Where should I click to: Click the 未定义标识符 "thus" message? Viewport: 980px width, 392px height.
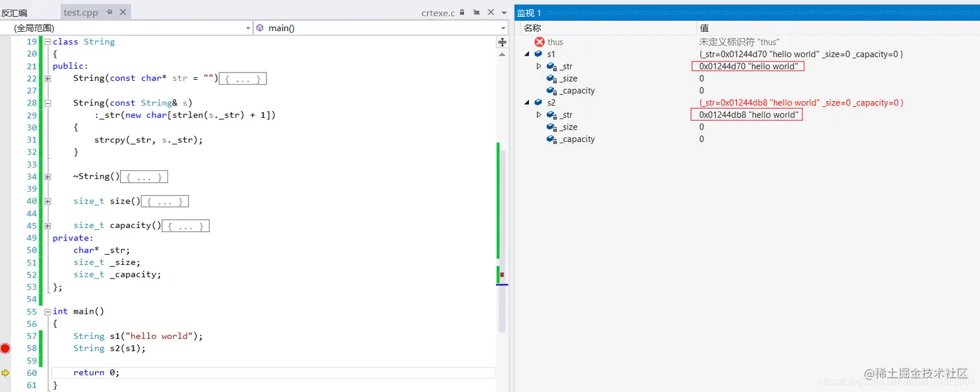(739, 42)
